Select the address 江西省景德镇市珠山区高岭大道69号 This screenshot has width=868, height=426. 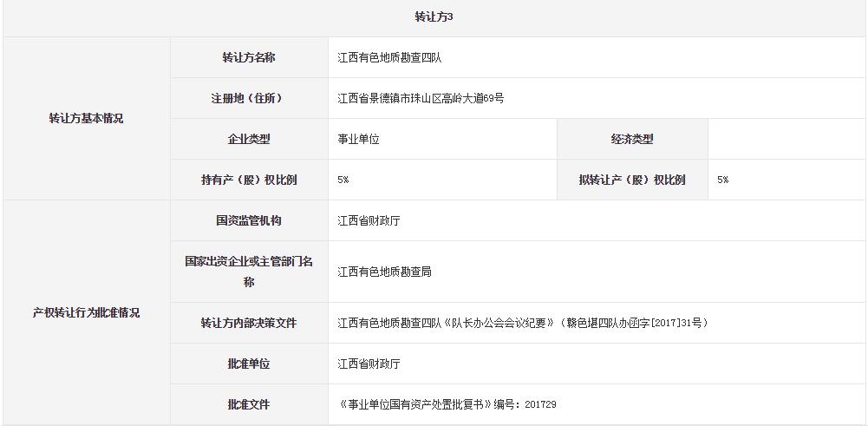[421, 99]
